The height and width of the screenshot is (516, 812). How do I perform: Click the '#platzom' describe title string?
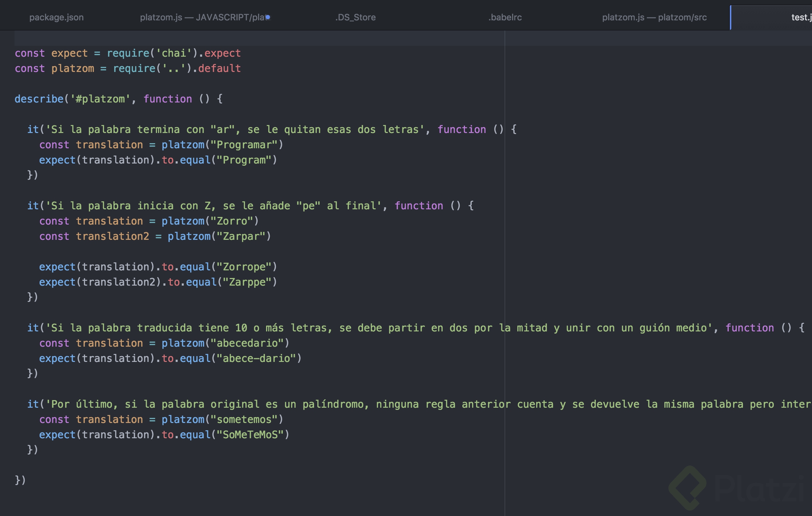tap(100, 99)
